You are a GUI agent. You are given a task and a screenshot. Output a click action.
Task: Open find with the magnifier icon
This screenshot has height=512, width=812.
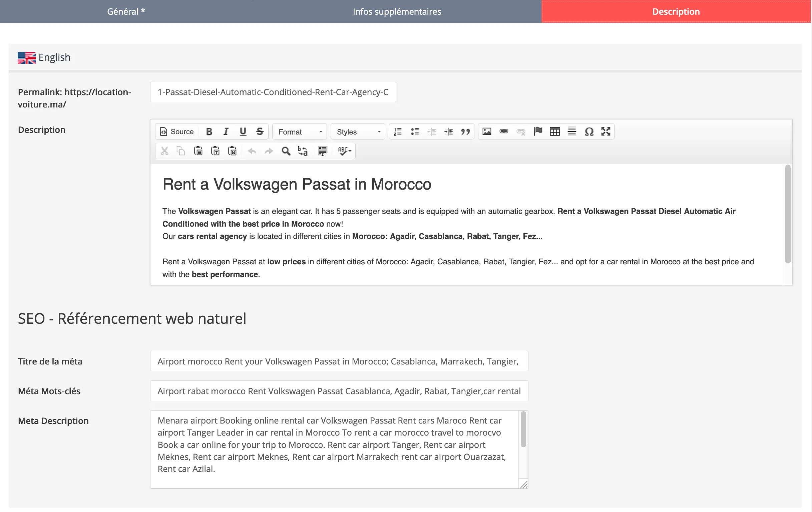[286, 151]
